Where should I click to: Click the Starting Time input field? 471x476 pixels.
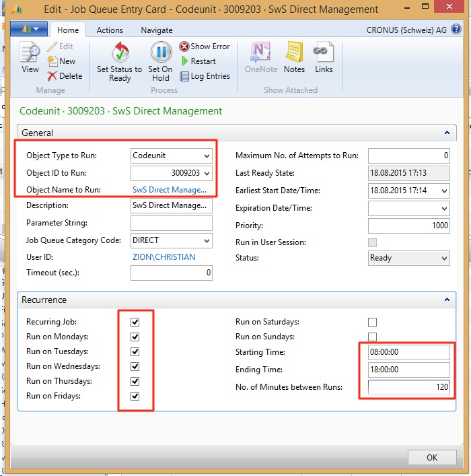(408, 352)
